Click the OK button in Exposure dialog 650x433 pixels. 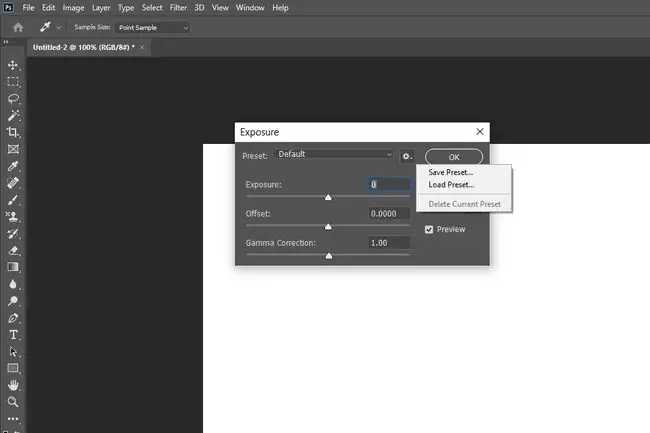[454, 157]
